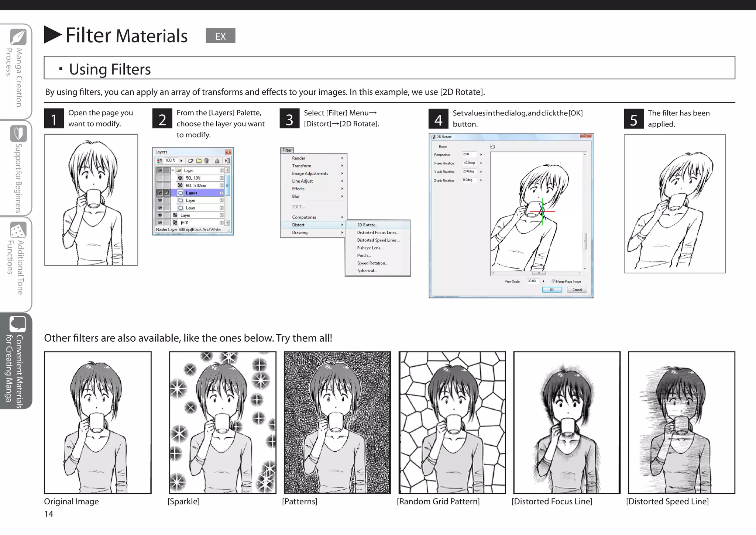
Task: Click the Distorted Speed Line example thumbnail
Action: (681, 422)
